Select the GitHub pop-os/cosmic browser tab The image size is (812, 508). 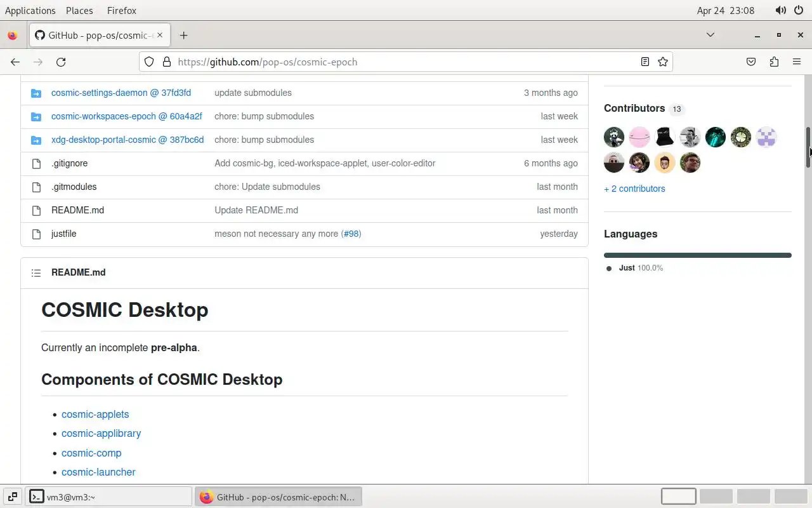coord(99,35)
